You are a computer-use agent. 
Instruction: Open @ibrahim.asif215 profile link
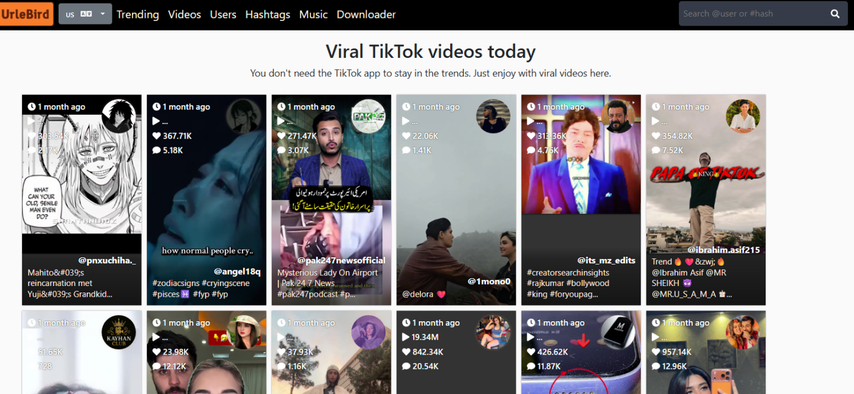[x=724, y=250]
